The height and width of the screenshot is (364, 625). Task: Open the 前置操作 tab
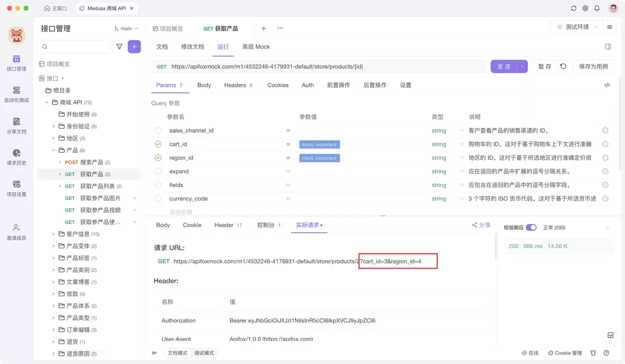tap(338, 85)
